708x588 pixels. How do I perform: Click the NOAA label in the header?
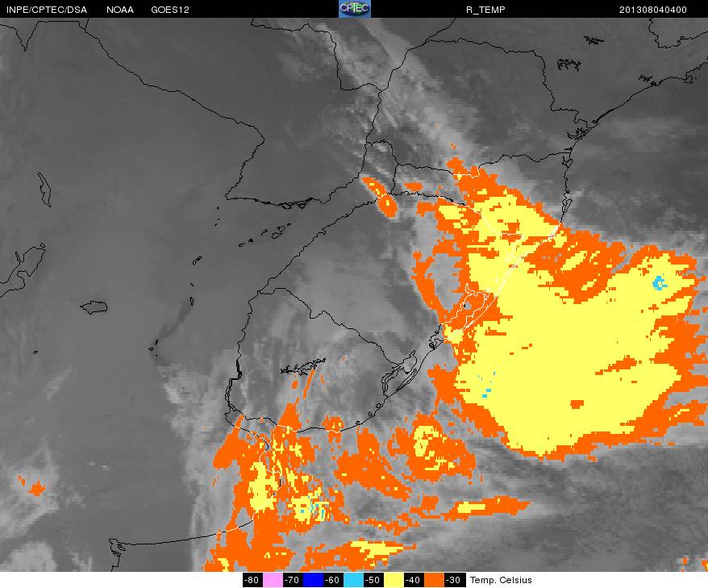pyautogui.click(x=120, y=10)
